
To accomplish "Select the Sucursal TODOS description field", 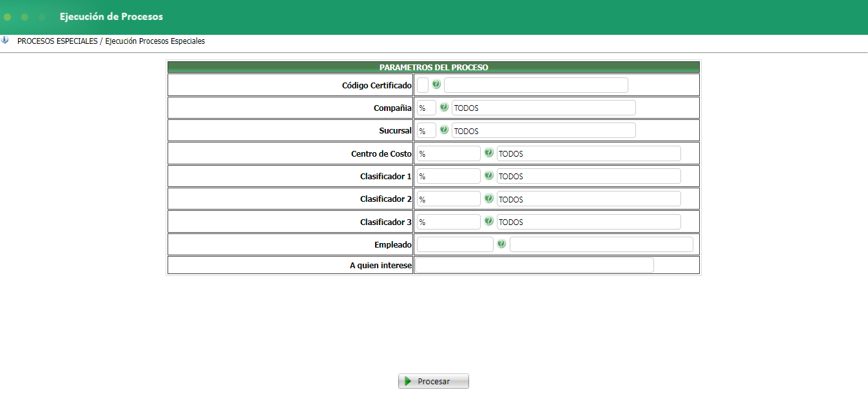I will click(544, 130).
